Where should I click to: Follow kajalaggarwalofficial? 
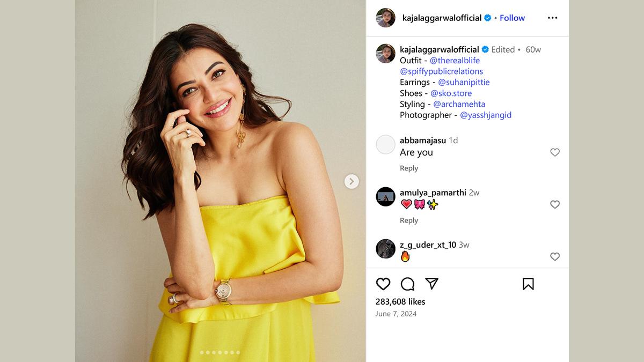point(512,18)
